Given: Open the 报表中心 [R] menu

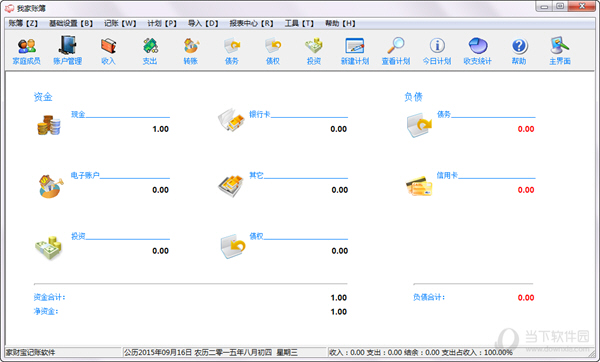Looking at the screenshot, I should point(251,23).
